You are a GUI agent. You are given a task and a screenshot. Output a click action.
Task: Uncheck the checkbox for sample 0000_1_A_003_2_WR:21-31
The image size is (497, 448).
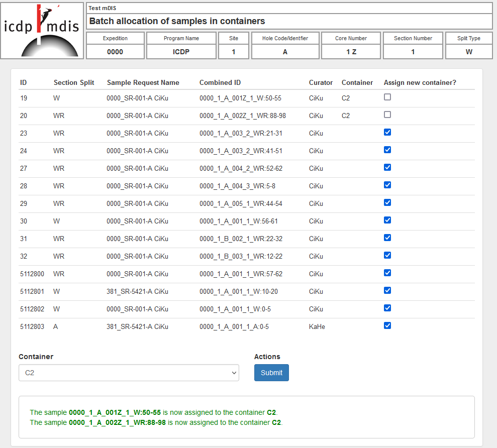pyautogui.click(x=387, y=132)
